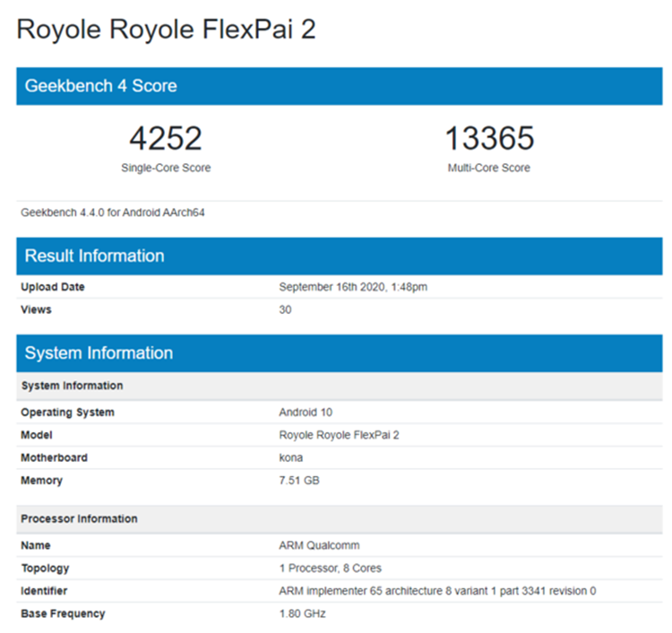Click the Processor Information subheading
This screenshot has height=633, width=672.
pyautogui.click(x=340, y=519)
